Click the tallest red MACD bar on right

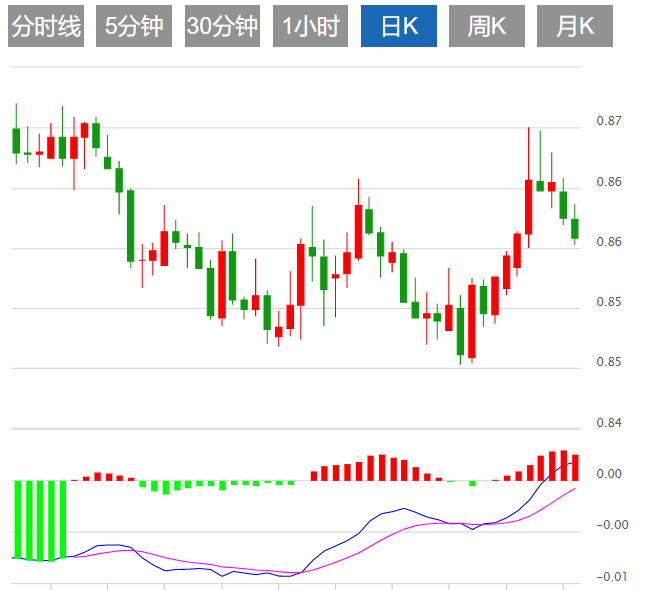coord(564,465)
